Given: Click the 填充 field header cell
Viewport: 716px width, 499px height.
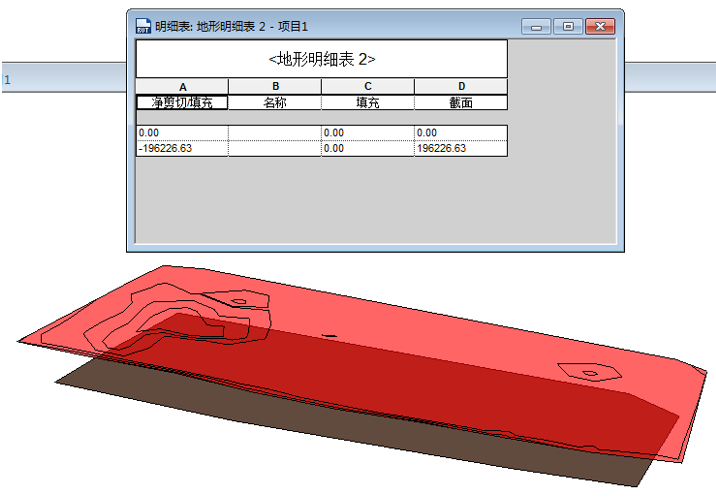Looking at the screenshot, I should [x=368, y=103].
